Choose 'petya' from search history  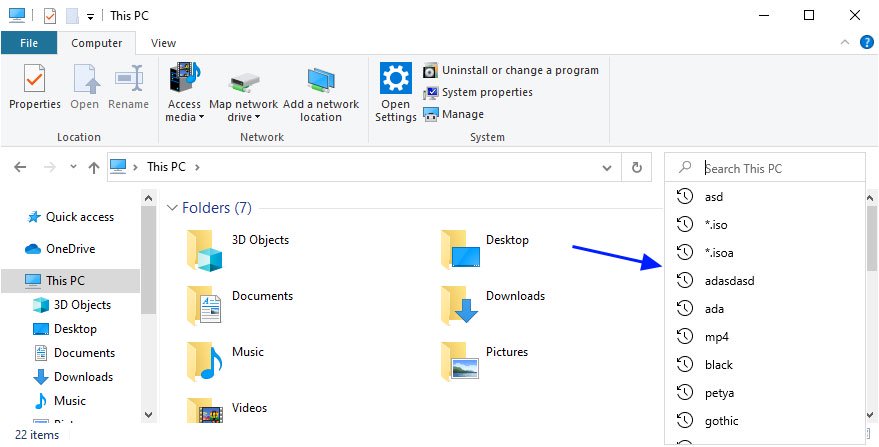[765, 393]
